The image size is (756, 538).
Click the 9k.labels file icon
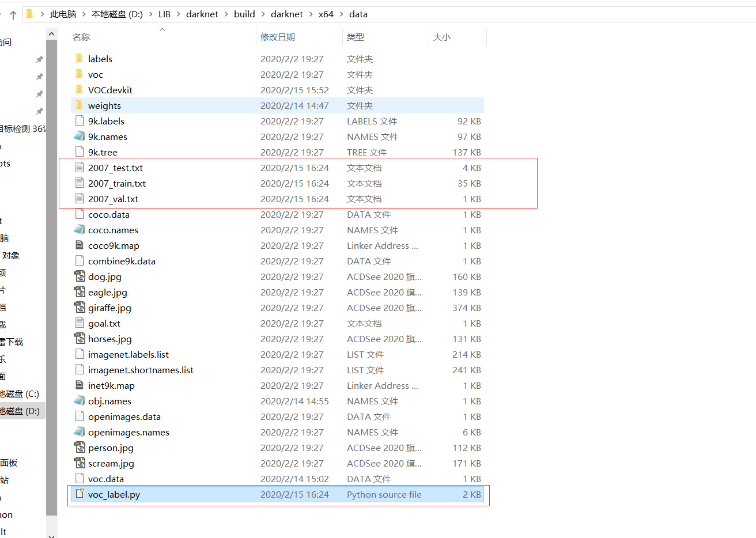80,120
